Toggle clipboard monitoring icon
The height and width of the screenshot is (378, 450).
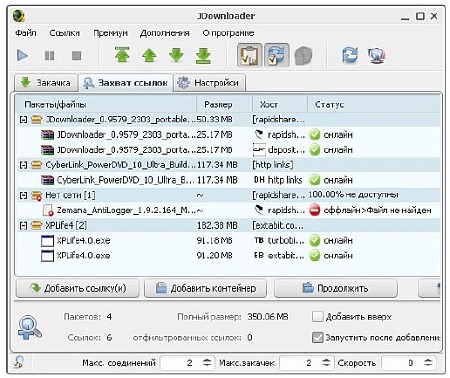pyautogui.click(x=249, y=55)
